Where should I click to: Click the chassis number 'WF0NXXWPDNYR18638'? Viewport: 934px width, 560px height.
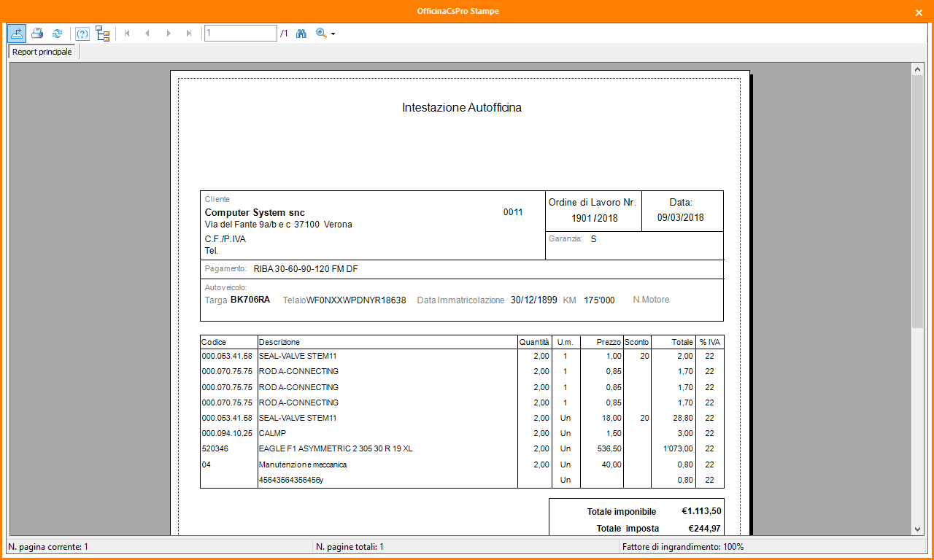pos(356,300)
